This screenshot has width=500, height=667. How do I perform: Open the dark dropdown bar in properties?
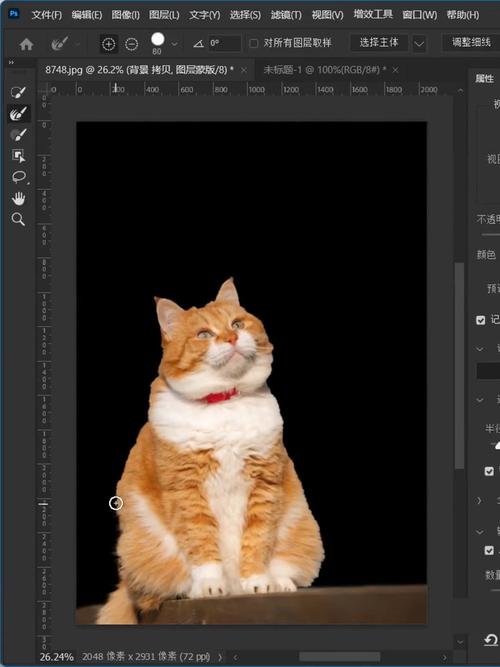[488, 371]
